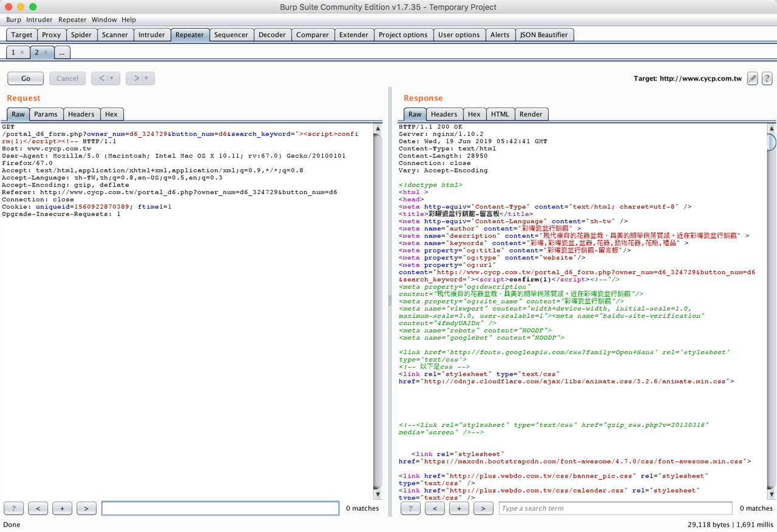Click the Go button to send request

[25, 78]
